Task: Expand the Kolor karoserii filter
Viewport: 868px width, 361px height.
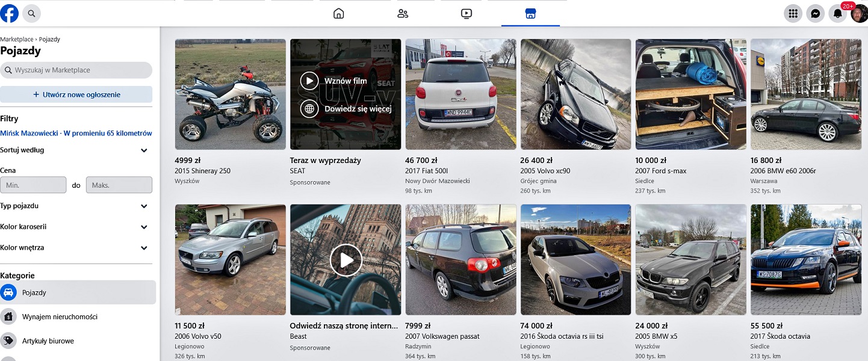Action: 76,227
